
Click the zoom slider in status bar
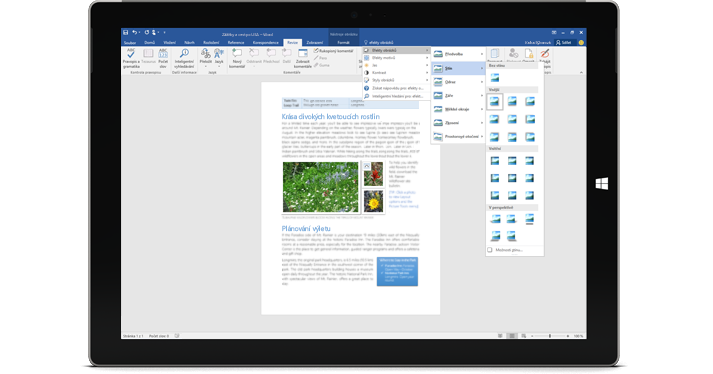click(x=550, y=336)
